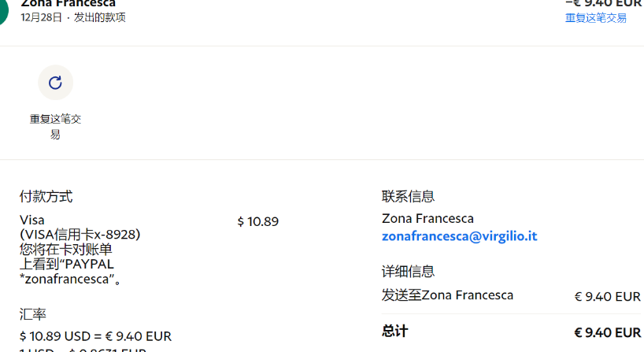Click the 联系信息 heading
This screenshot has height=352, width=644.
[x=408, y=197]
